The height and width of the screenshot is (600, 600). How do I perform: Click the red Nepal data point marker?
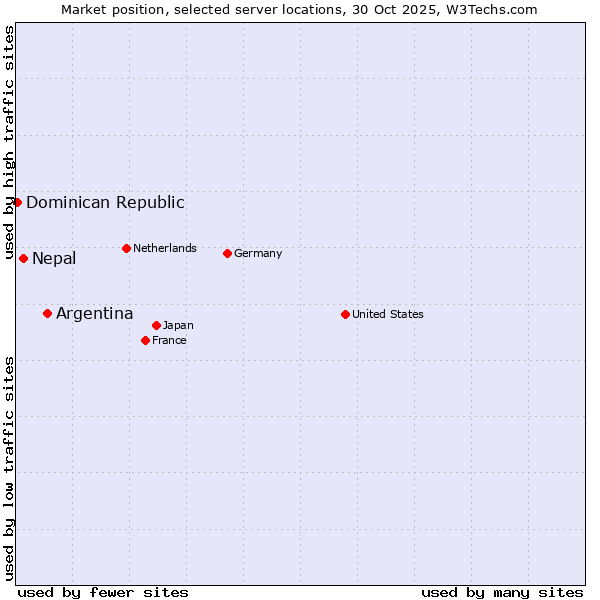pos(23,258)
